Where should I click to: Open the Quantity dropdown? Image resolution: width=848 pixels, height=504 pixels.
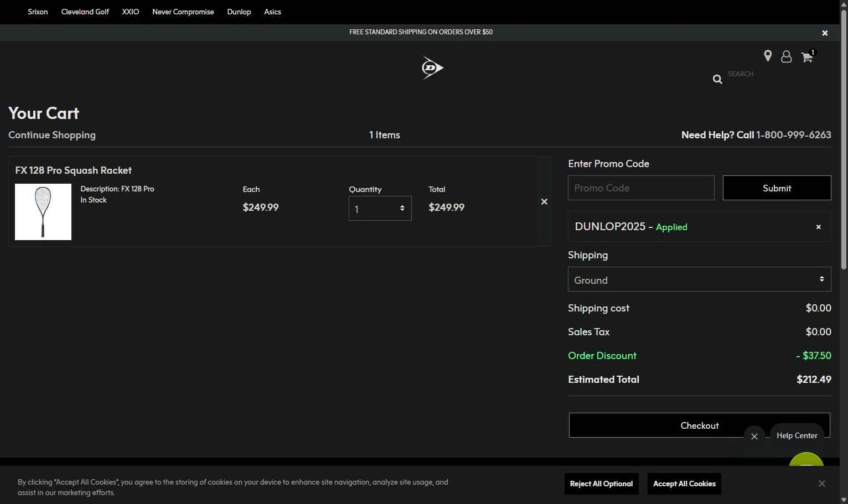[380, 208]
